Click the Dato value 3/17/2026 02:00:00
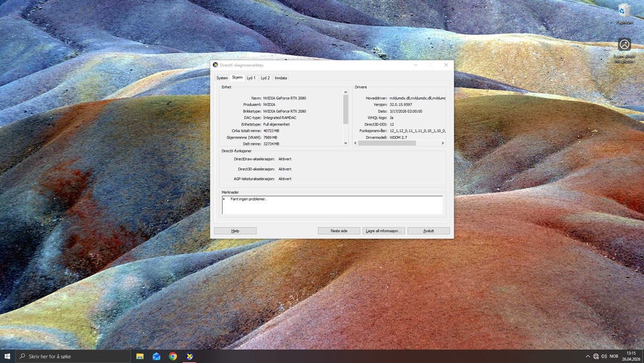The image size is (644, 363). point(406,111)
